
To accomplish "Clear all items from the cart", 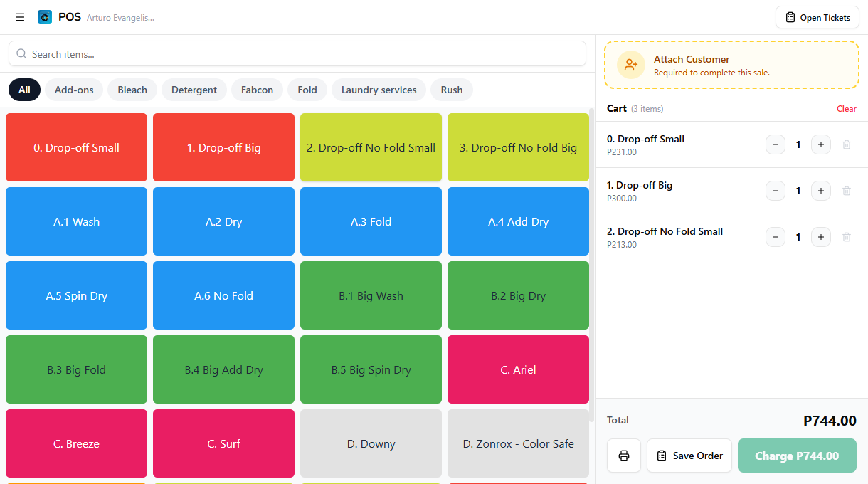I will (x=847, y=109).
